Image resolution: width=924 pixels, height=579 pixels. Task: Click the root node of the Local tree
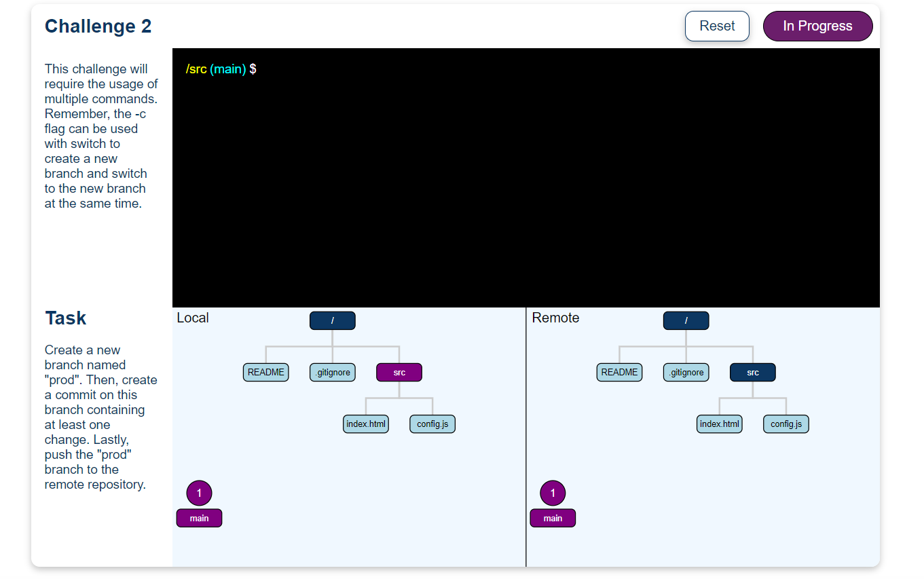tap(332, 320)
